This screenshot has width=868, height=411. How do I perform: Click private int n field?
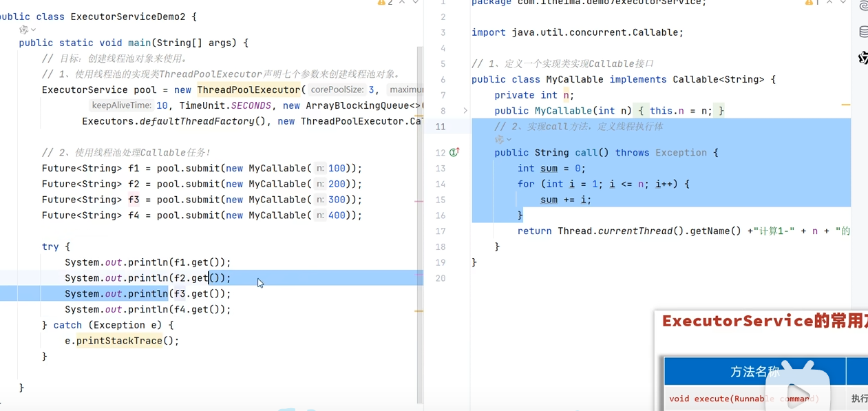coord(534,95)
